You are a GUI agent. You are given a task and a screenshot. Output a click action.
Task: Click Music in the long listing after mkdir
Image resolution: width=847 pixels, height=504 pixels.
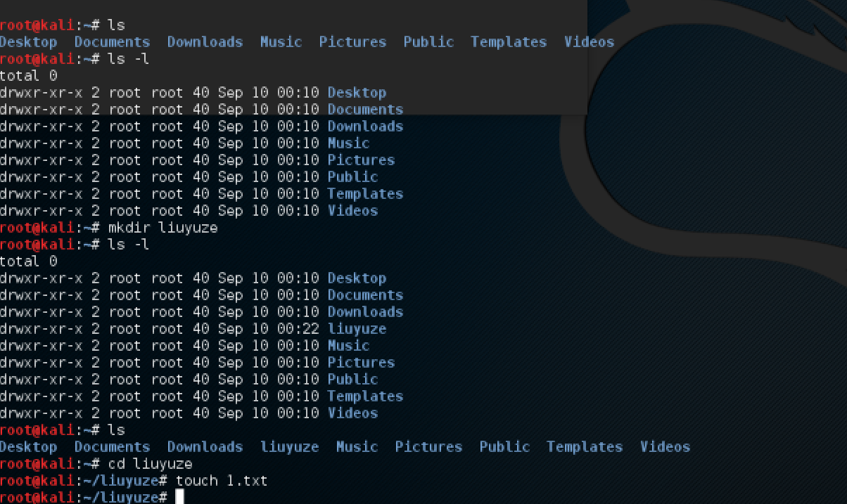click(348, 346)
